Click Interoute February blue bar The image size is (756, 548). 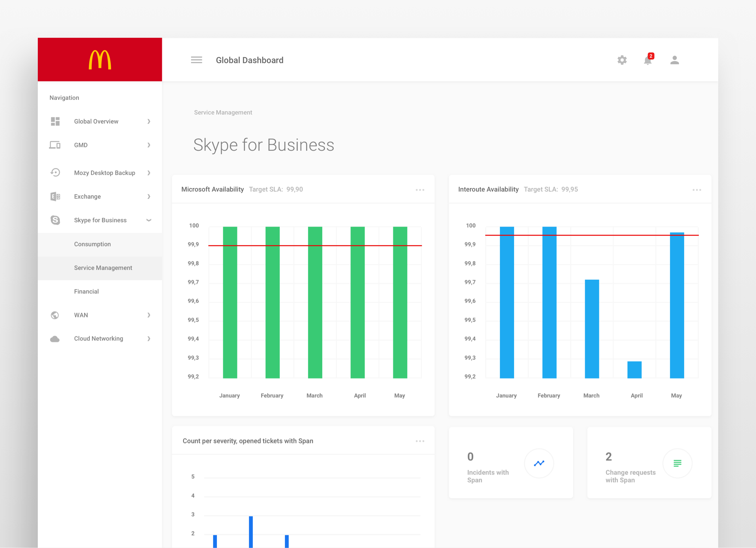549,303
